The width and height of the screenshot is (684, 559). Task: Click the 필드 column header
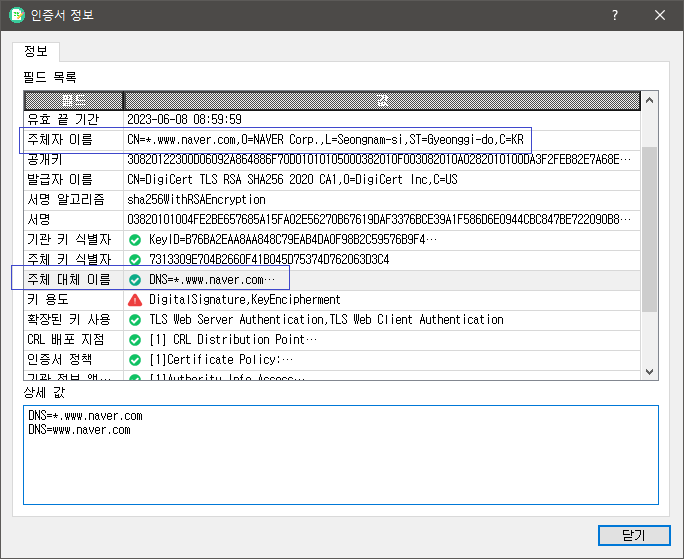tap(74, 101)
